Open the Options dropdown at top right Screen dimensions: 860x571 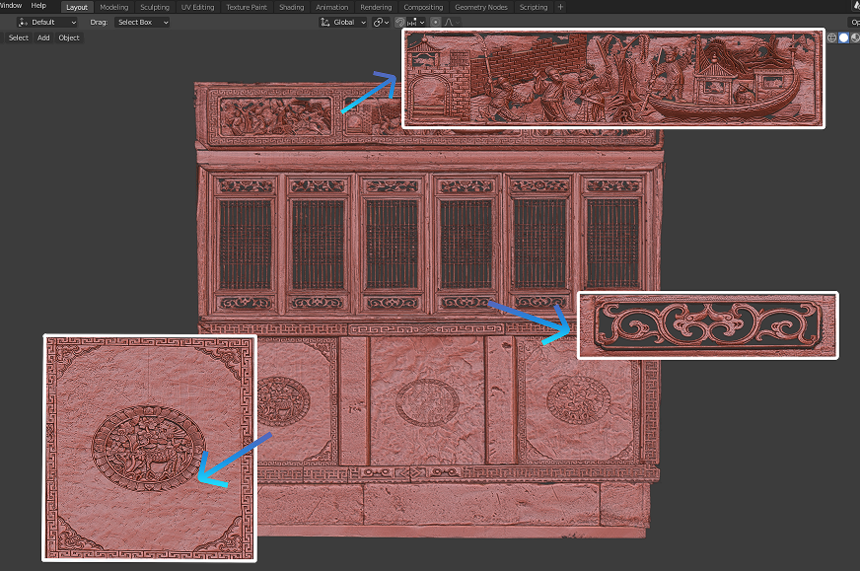[855, 22]
